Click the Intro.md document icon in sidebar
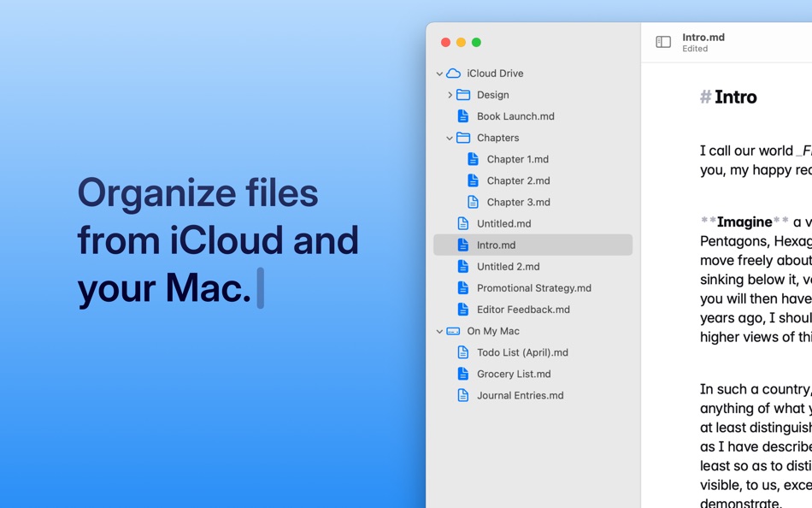 click(463, 245)
